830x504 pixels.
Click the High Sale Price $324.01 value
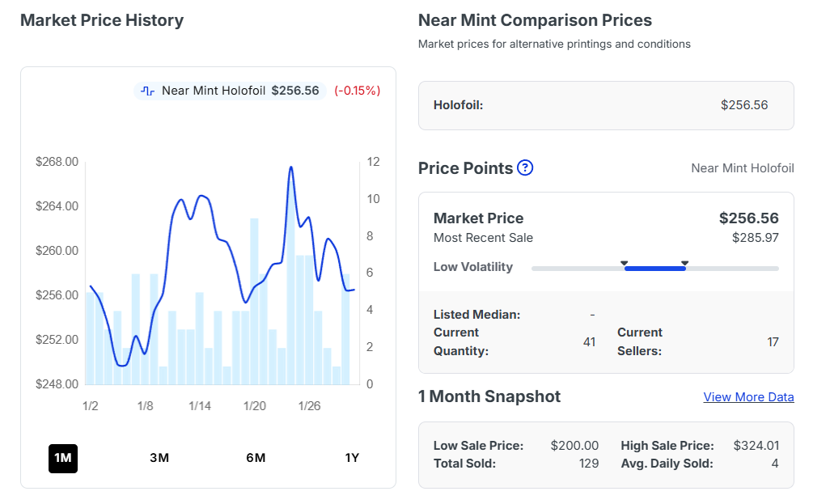click(756, 446)
